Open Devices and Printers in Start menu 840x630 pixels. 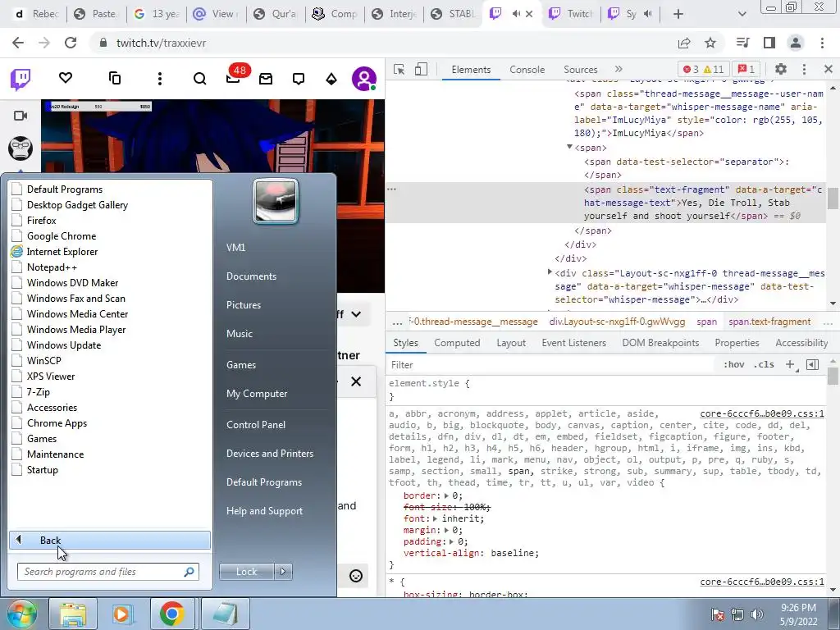269,453
